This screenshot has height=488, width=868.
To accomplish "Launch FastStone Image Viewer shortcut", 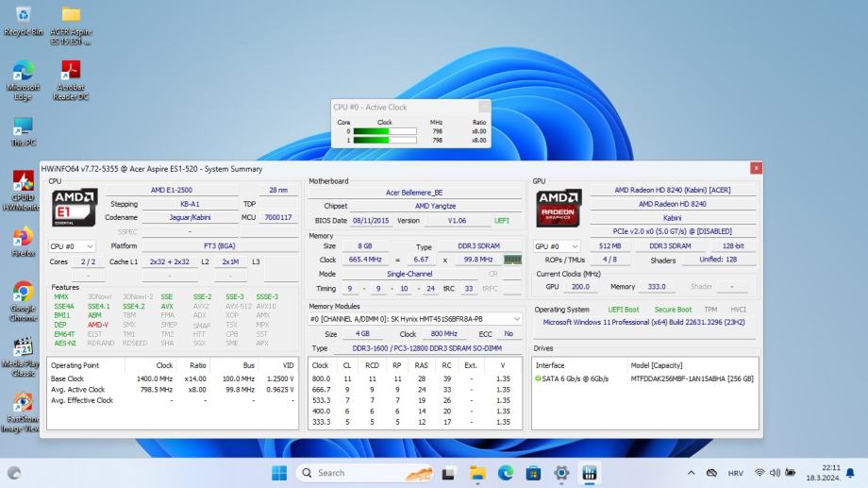I will pyautogui.click(x=23, y=403).
